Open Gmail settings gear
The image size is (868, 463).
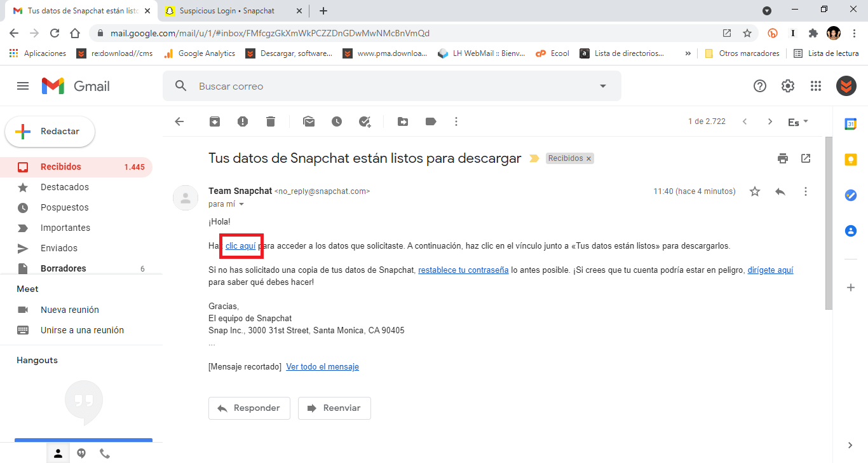[x=788, y=86]
